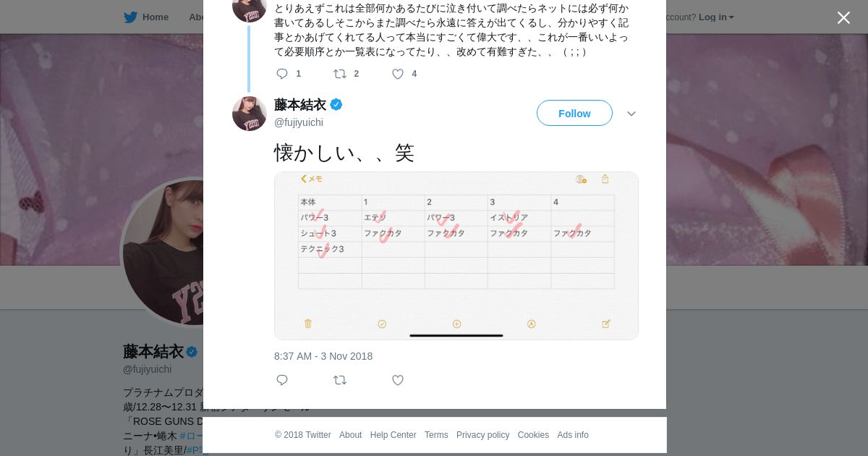This screenshot has height=456, width=868.
Task: Go to the Home navigation item
Action: click(x=146, y=17)
